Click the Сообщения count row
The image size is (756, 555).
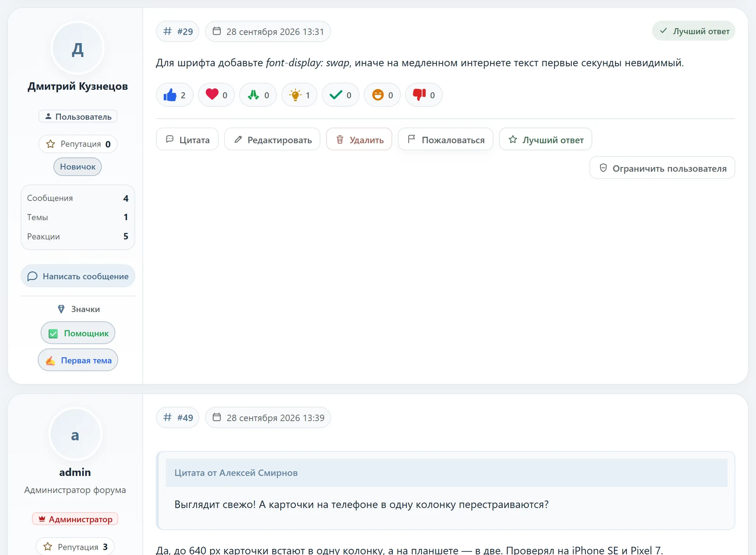tap(78, 198)
